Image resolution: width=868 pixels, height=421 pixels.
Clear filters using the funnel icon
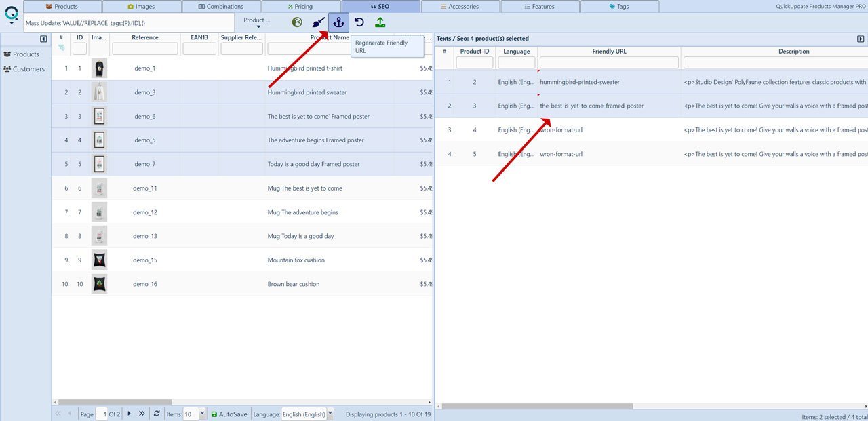pos(62,48)
